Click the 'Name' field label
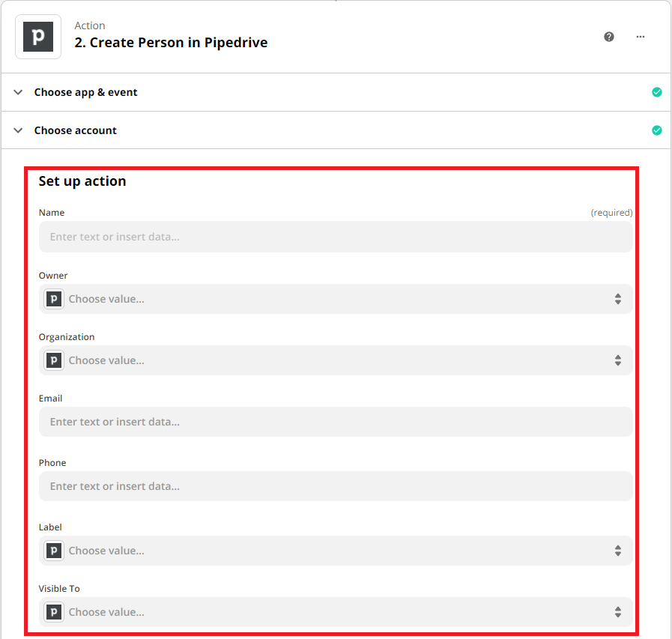672x639 pixels. coord(52,213)
